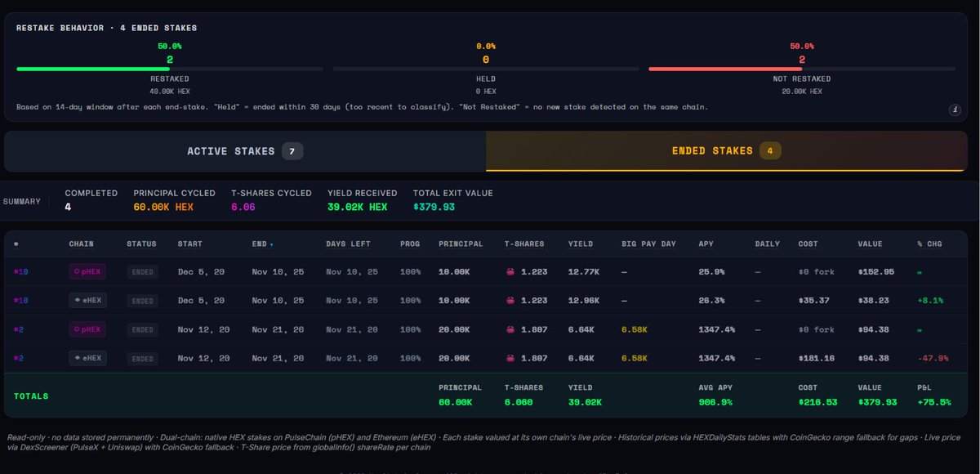Click the crab icon in #10 eHEX row
The image size is (980, 474).
510,301
